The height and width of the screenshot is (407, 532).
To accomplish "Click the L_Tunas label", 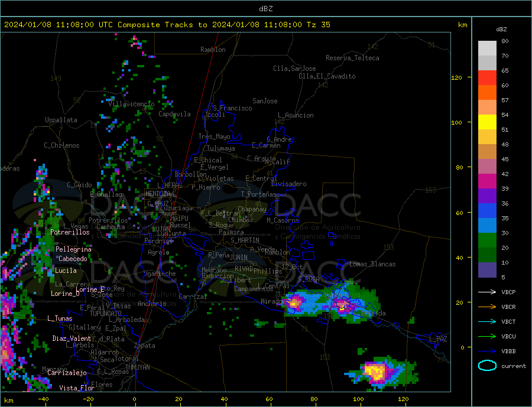I will point(60,318).
